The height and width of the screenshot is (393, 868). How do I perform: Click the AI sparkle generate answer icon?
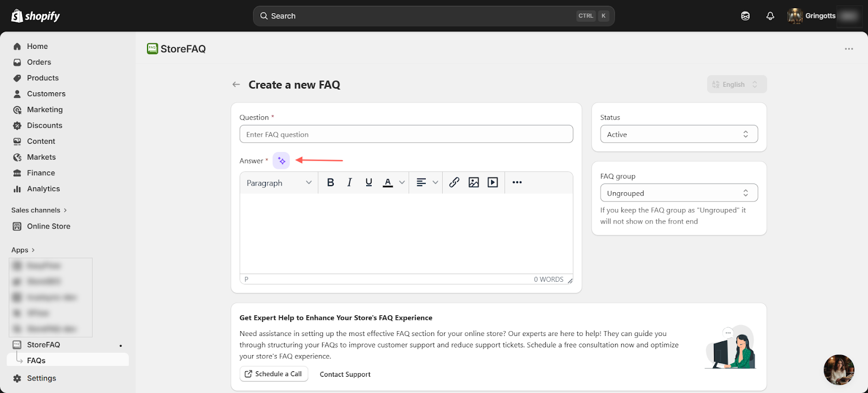pyautogui.click(x=281, y=161)
